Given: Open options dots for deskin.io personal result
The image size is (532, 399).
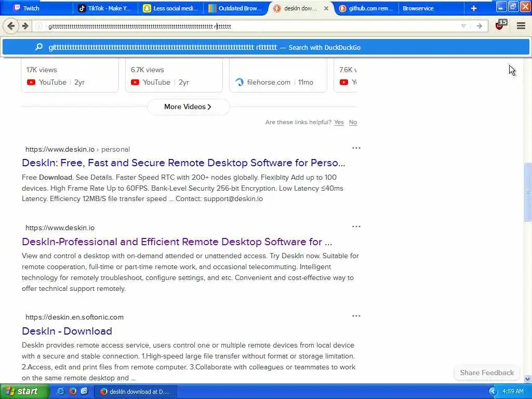Looking at the screenshot, I should pos(356,148).
